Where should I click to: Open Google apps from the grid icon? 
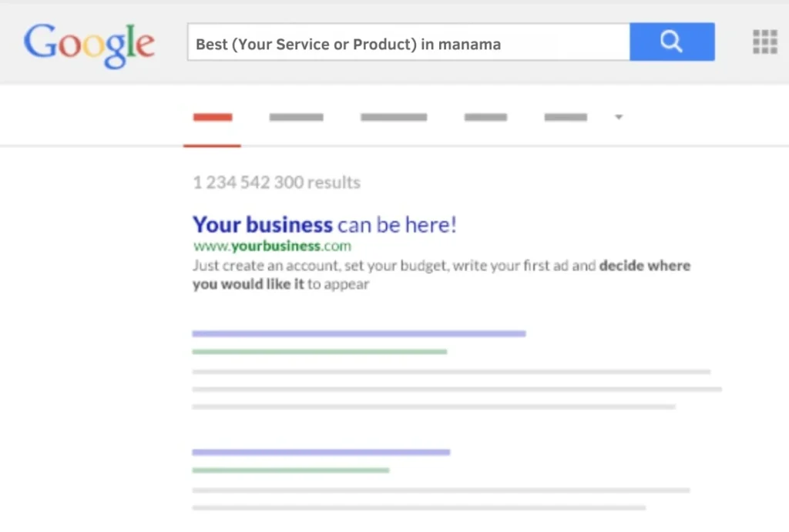pos(764,41)
